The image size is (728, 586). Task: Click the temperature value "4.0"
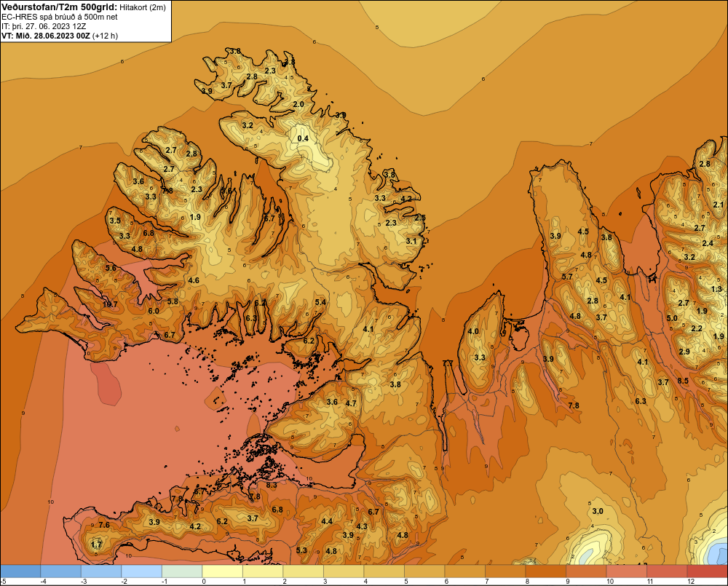(473, 331)
